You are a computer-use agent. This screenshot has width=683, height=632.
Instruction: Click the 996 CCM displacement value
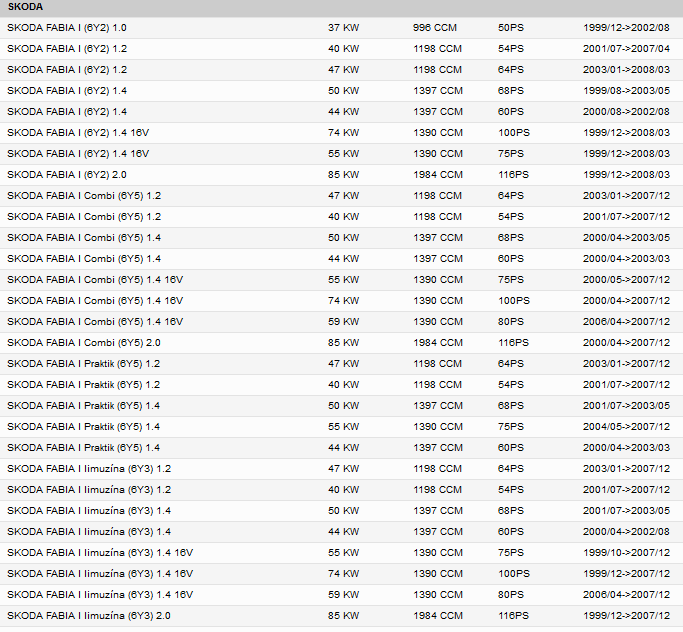click(x=437, y=28)
